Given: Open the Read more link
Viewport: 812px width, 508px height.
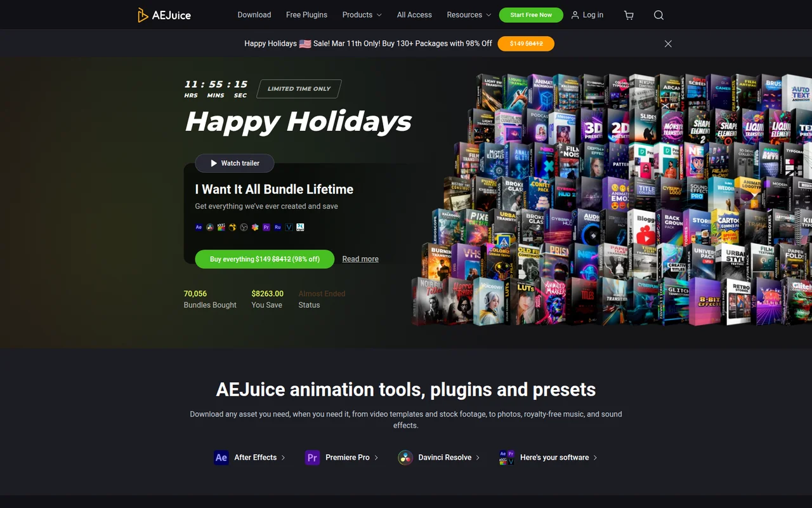Looking at the screenshot, I should click(x=360, y=259).
